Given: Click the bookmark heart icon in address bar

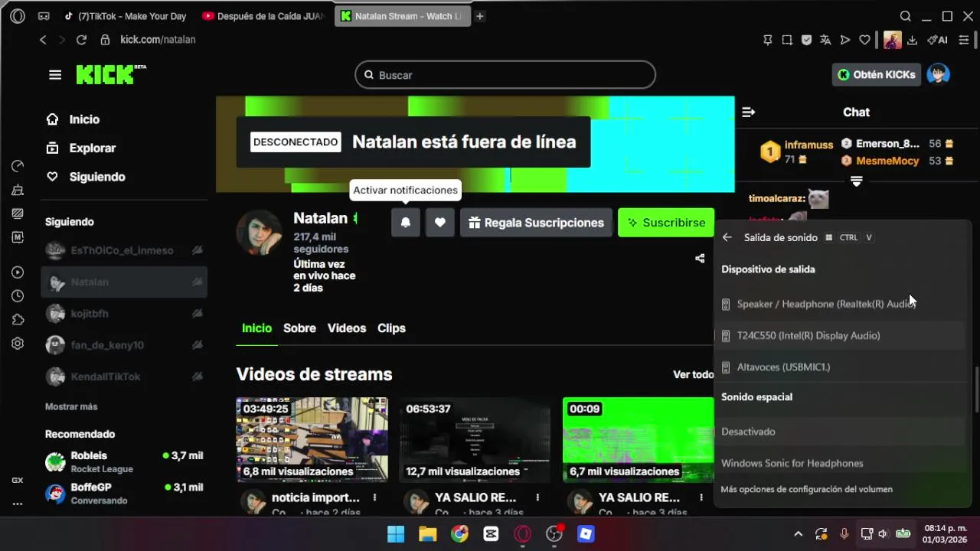Looking at the screenshot, I should (864, 40).
